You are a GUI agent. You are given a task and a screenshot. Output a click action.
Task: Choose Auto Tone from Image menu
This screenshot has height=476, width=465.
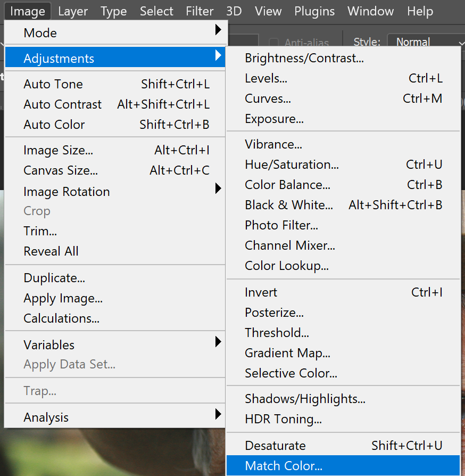[115, 84]
